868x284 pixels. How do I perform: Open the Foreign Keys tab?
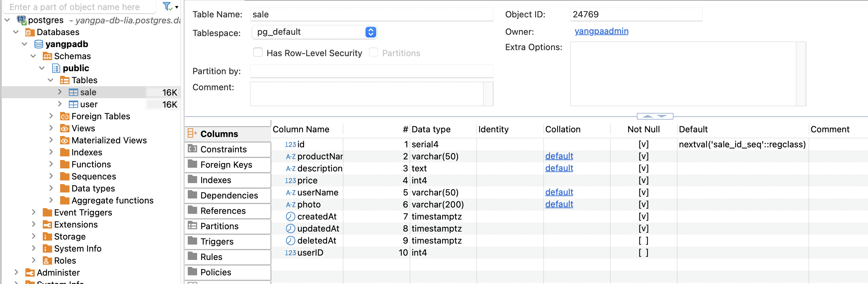pyautogui.click(x=226, y=165)
